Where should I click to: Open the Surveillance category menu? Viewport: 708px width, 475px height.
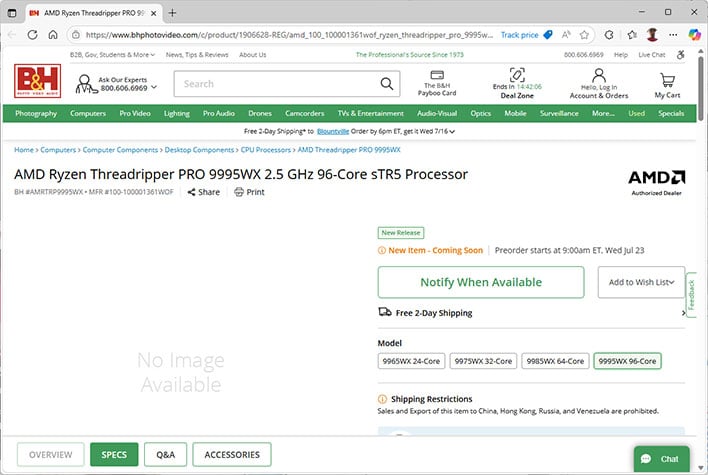click(x=559, y=113)
